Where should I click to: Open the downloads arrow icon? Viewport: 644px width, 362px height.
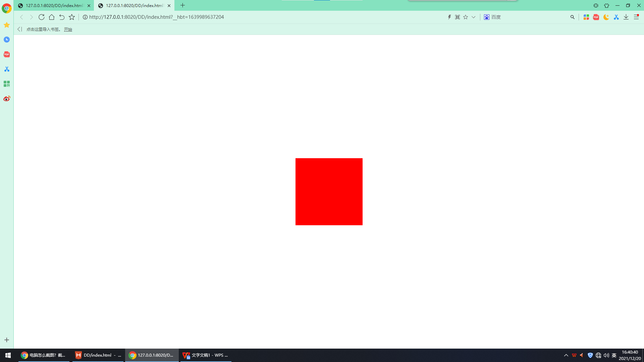coord(626,17)
